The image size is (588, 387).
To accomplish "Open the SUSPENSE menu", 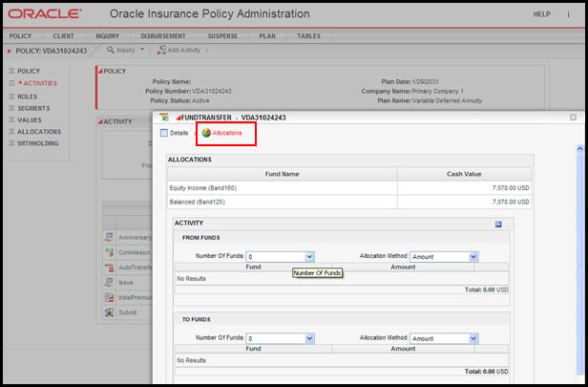I will [222, 36].
